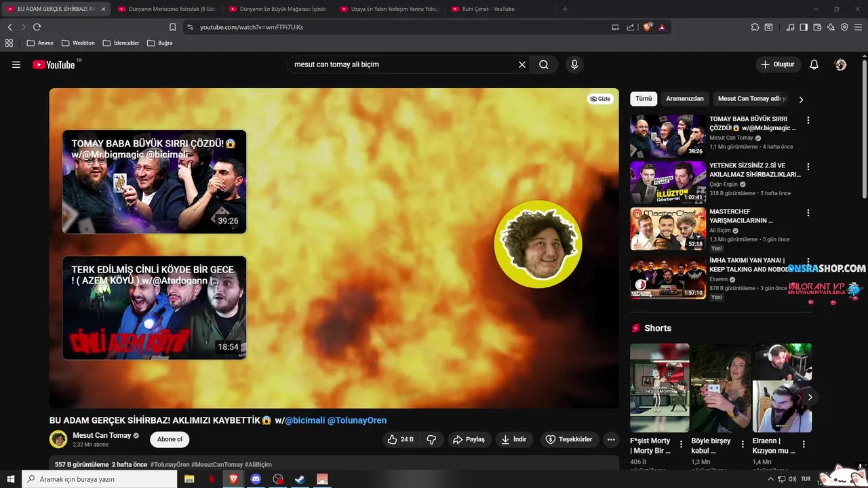Open F*sist Morty short thumbnail
This screenshot has width=868, height=488.
(660, 388)
